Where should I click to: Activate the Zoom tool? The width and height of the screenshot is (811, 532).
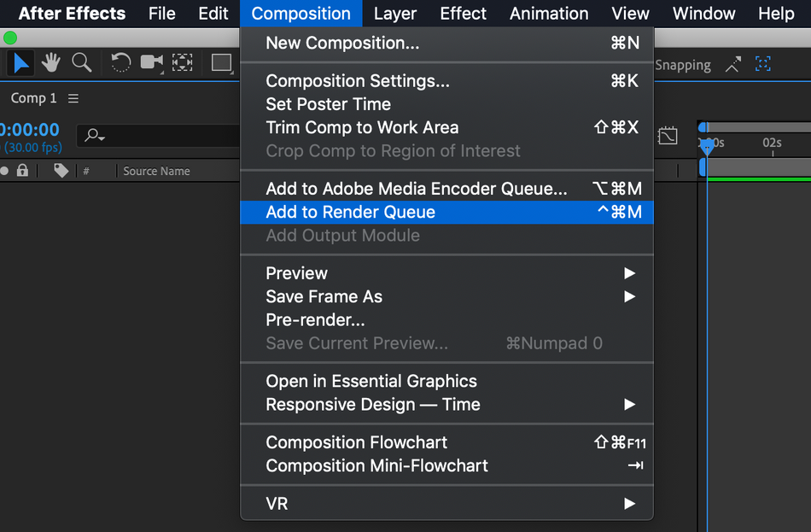pyautogui.click(x=82, y=61)
